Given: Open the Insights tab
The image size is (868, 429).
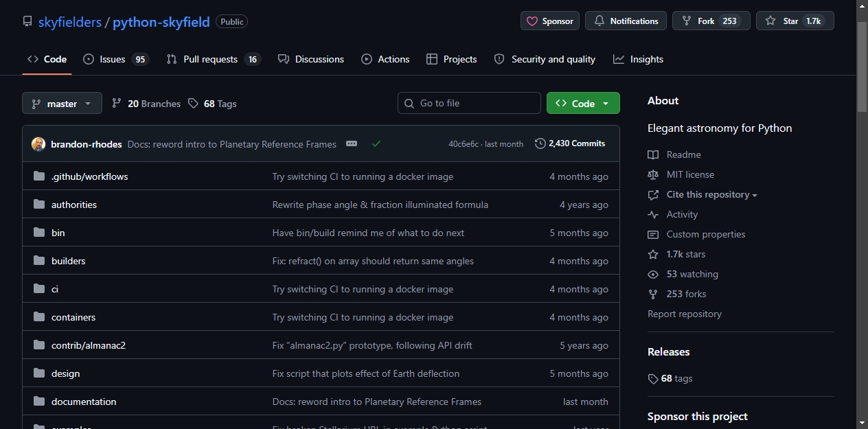Looking at the screenshot, I should pos(639,59).
